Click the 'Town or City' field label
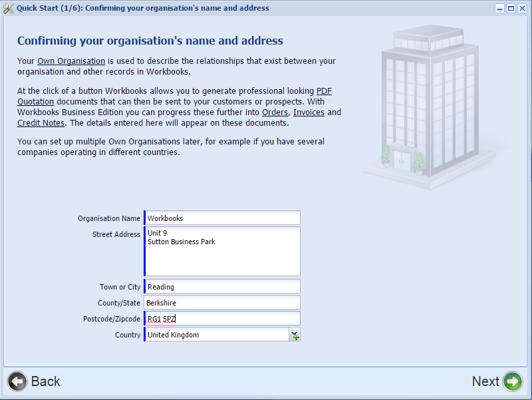532x400 pixels. (120, 287)
